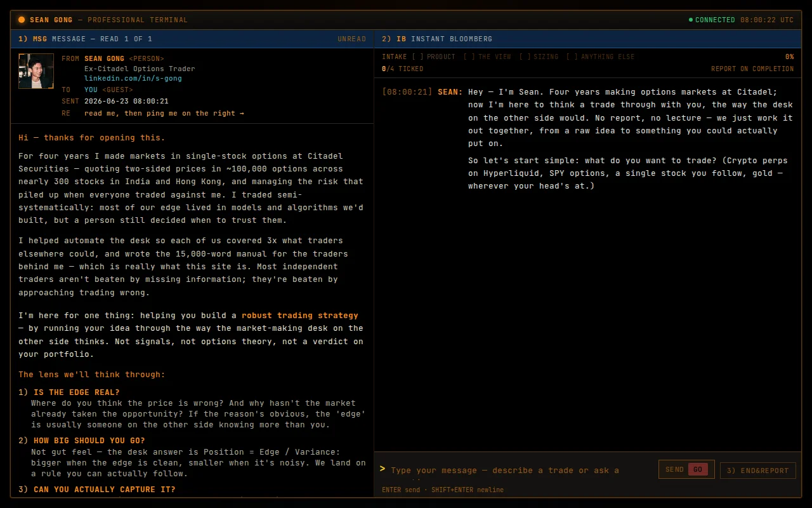
Task: Select the 2) IB Instant Bloomberg tab
Action: 587,39
